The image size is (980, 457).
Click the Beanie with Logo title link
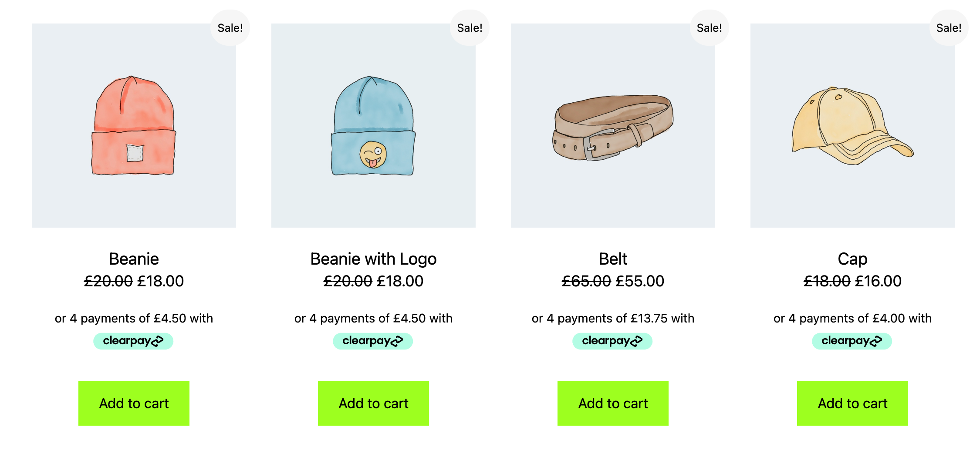pyautogui.click(x=373, y=259)
